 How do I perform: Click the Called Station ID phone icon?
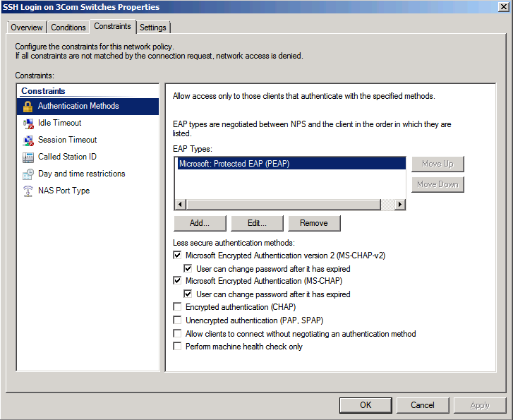pyautogui.click(x=28, y=157)
